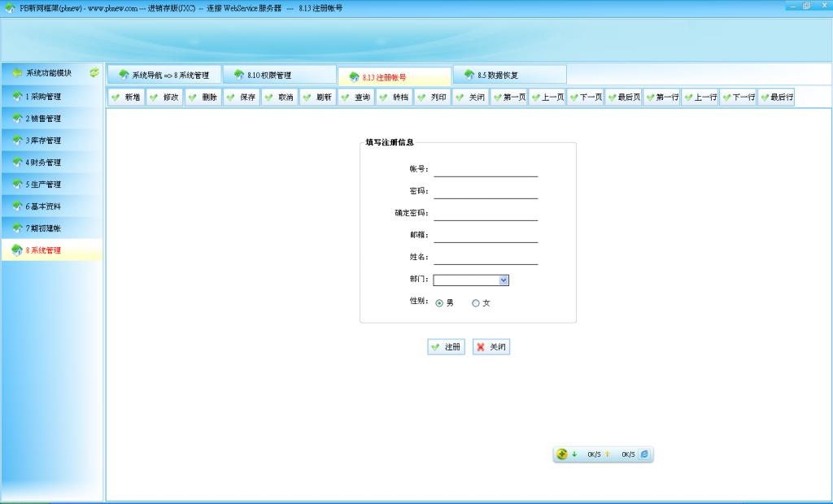Viewport: 833px width, 504px height.
Task: Switch to 8.13 注册帐号 tab
Action: click(x=395, y=77)
